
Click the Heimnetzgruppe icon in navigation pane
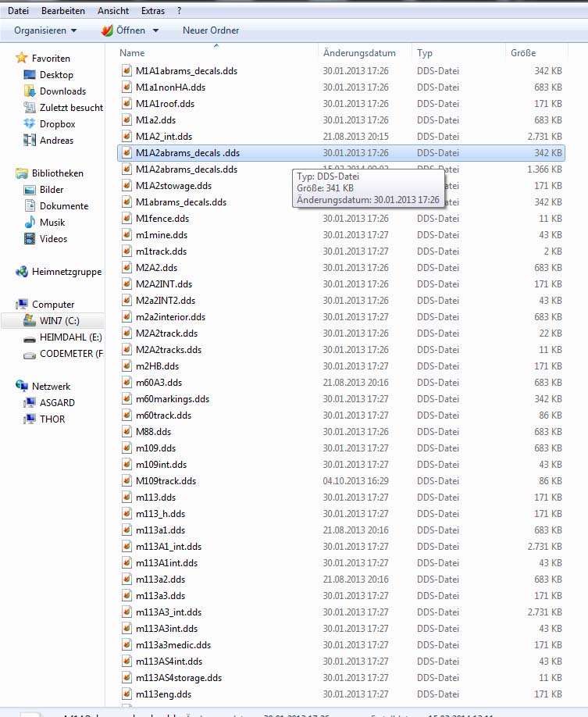22,272
